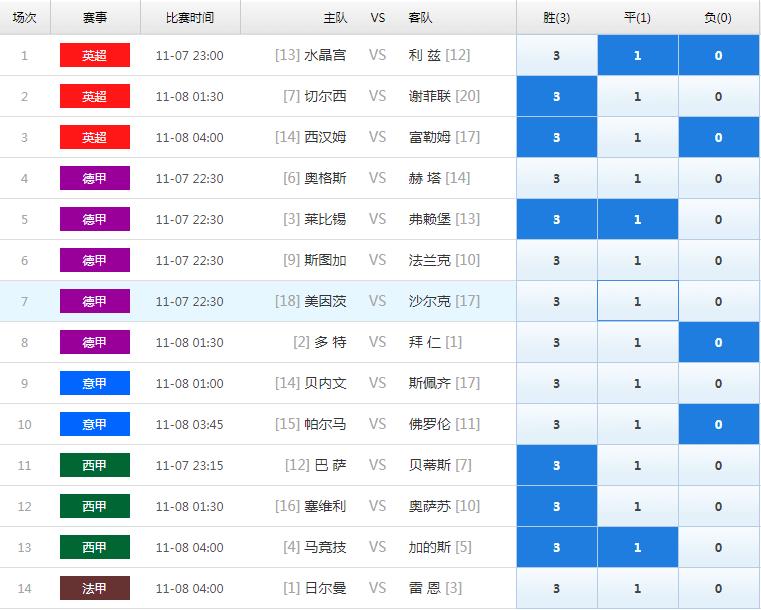The width and height of the screenshot is (761, 610).
Task: Deselect win (3) for 西汉姆 vs 富勒姆
Action: 557,137
